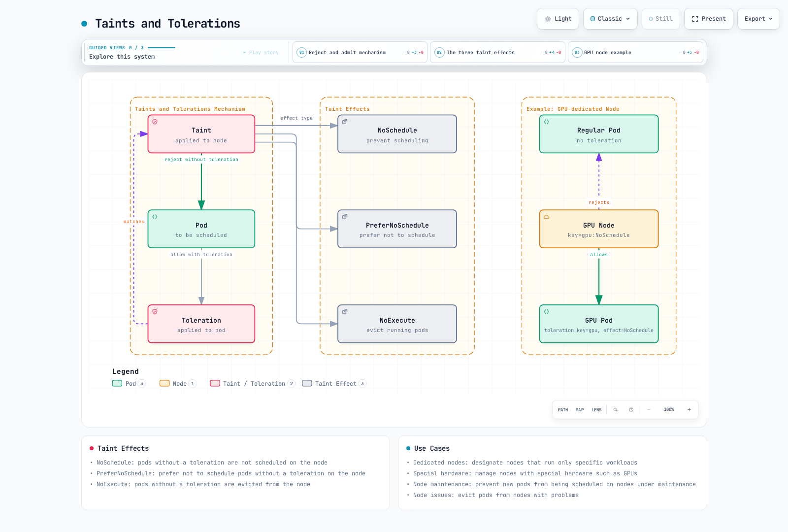Toggle Taint / Toleration legend filter
The height and width of the screenshot is (532, 788).
(x=252, y=384)
